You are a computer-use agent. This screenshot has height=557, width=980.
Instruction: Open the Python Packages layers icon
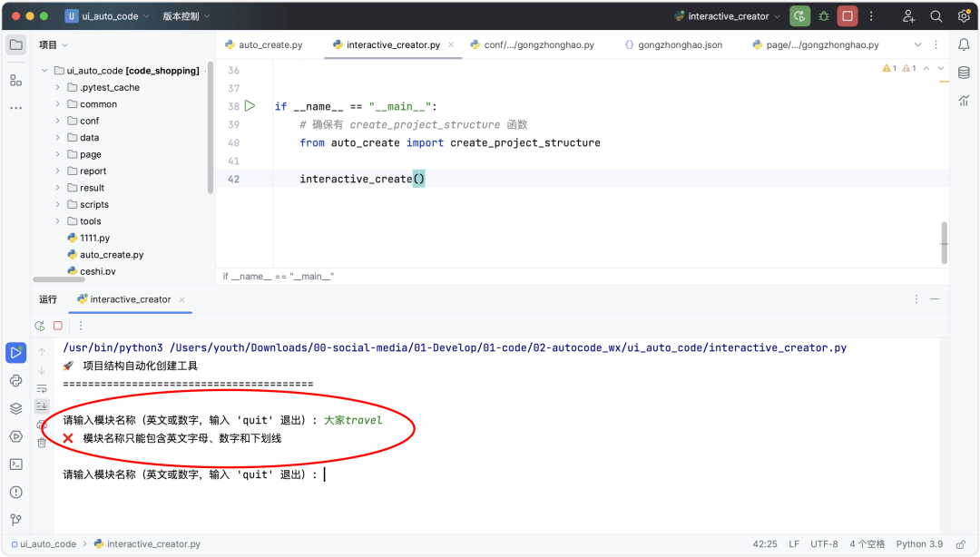click(16, 408)
